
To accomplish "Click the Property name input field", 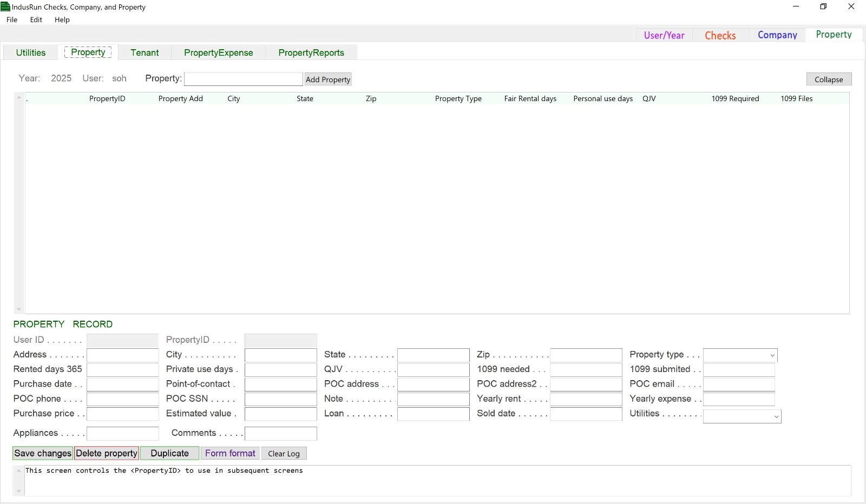I will 244,79.
